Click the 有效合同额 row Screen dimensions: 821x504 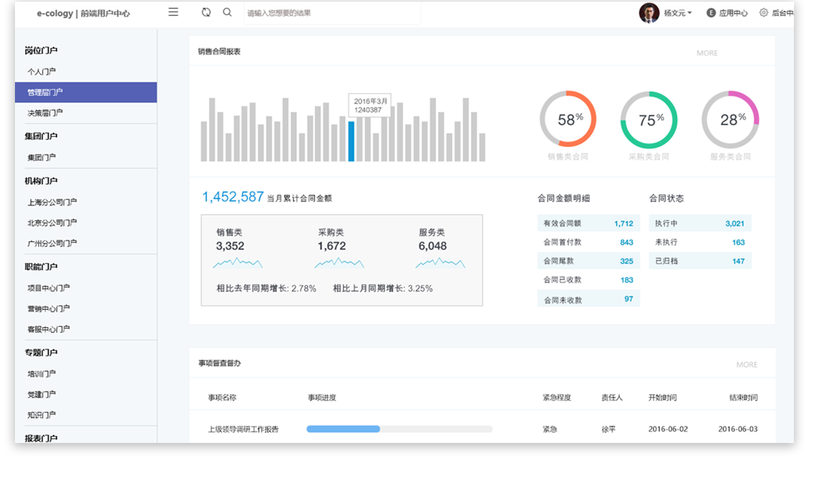588,223
